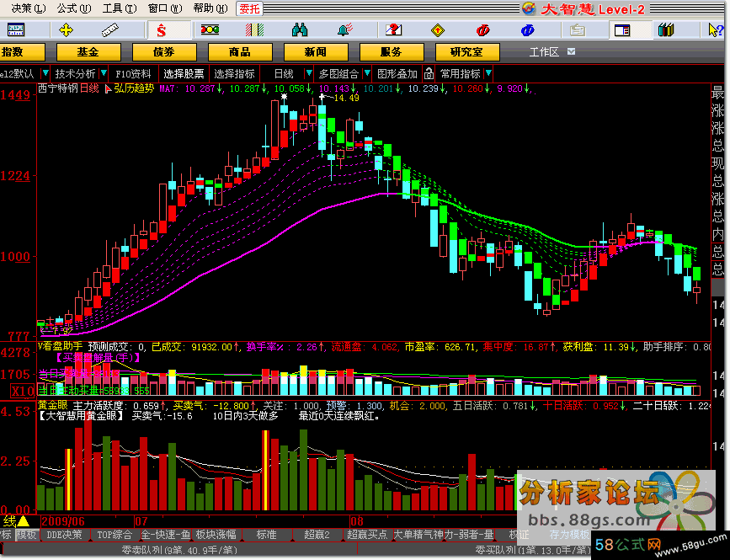Select the 超赢买点 bottom tab

pos(367,535)
